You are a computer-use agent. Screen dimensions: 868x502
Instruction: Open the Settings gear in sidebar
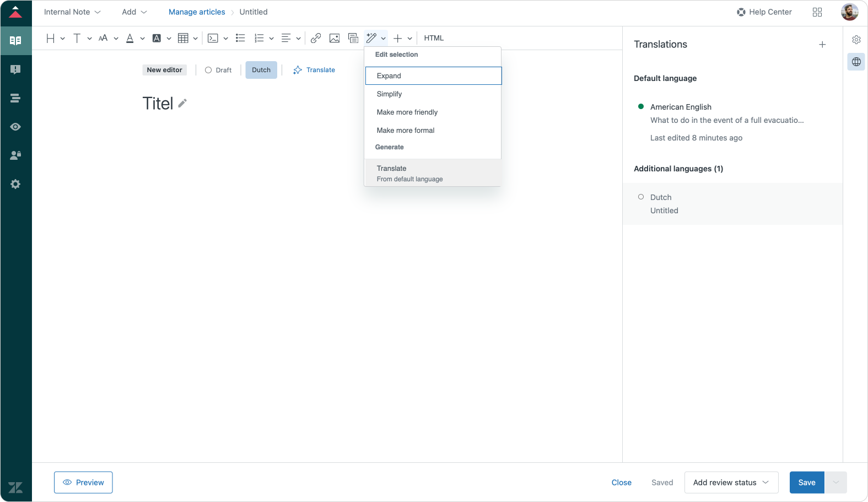point(15,184)
